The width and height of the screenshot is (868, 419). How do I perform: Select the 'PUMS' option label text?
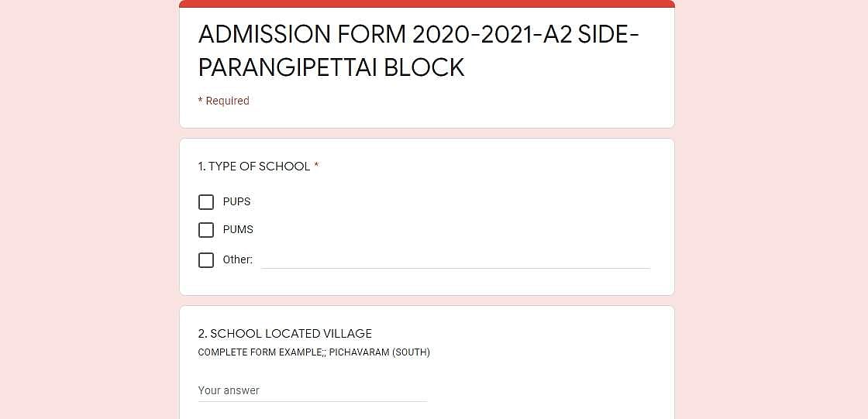click(238, 229)
